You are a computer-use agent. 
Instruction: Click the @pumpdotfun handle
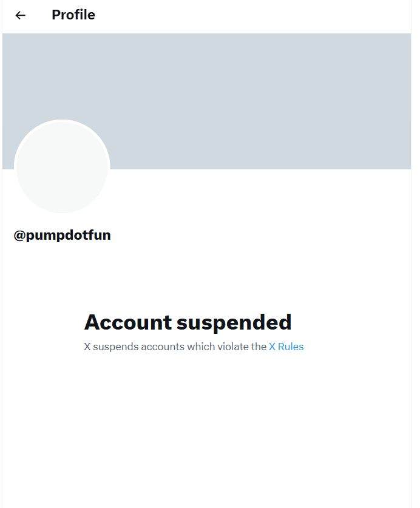tap(63, 235)
